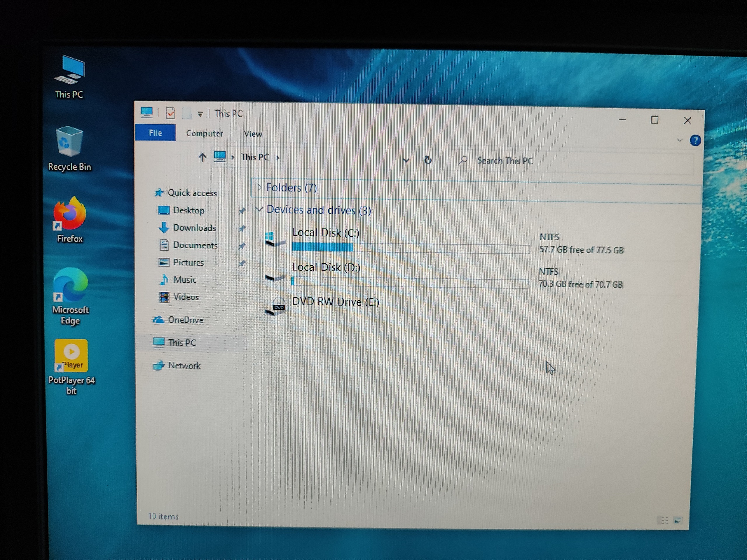
Task: Open DVD RW Drive (E:)
Action: click(335, 302)
